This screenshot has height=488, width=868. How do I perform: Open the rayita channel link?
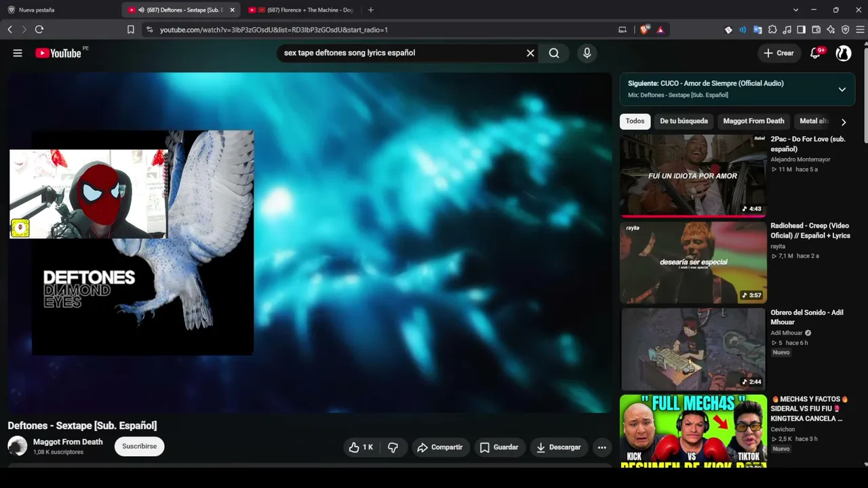coord(778,246)
